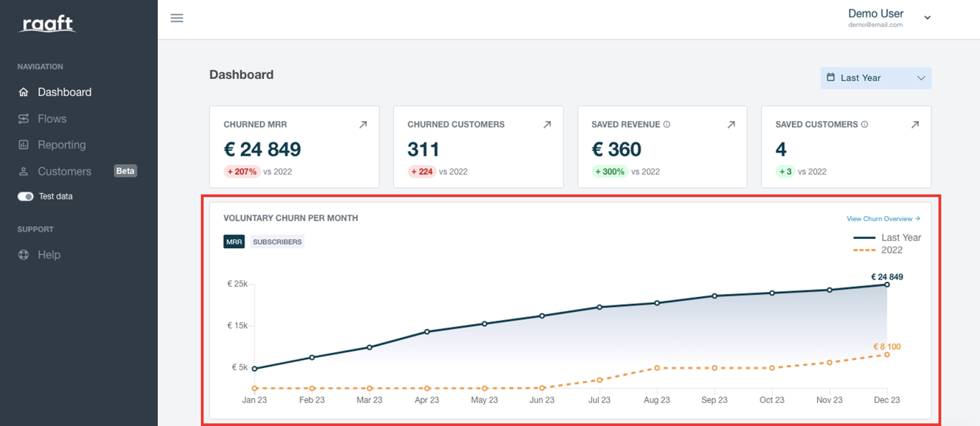Open Churned Customers details arrow

(547, 125)
